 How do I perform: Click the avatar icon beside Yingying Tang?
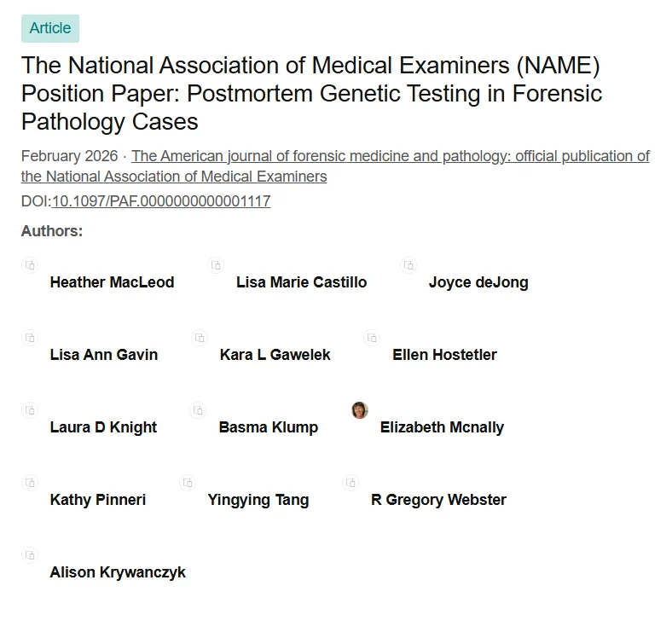[188, 483]
